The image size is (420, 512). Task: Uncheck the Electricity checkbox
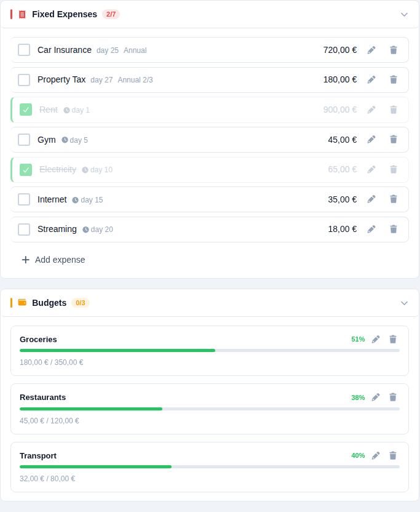pyautogui.click(x=26, y=169)
